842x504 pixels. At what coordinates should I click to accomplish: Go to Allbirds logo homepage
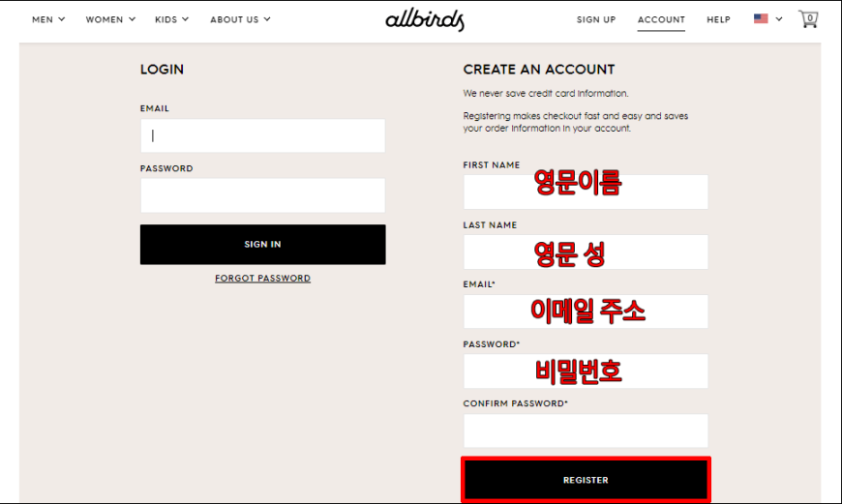[x=425, y=20]
